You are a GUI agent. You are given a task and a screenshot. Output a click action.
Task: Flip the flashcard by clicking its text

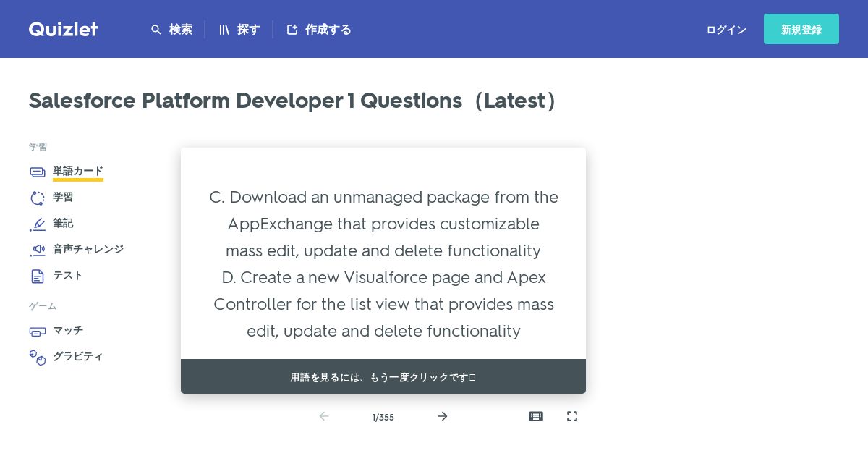[x=383, y=264]
